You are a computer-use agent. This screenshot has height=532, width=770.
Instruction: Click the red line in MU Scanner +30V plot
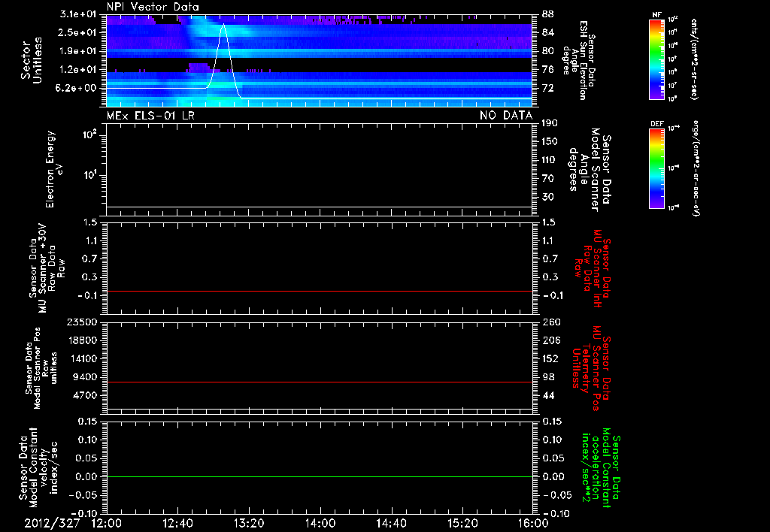point(319,291)
